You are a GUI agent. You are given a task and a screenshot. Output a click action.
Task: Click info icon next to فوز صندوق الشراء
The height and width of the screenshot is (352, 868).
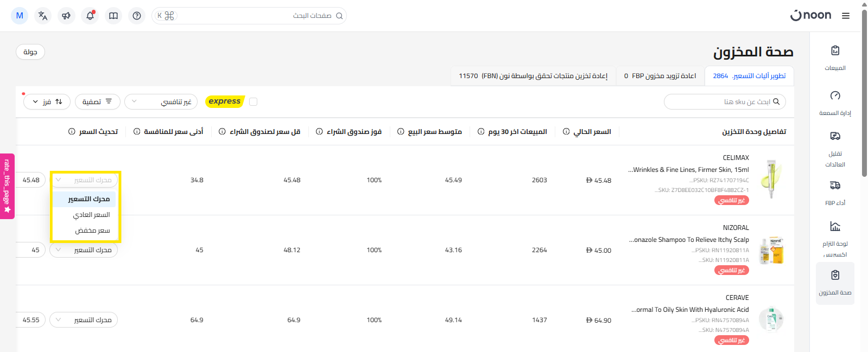point(319,132)
